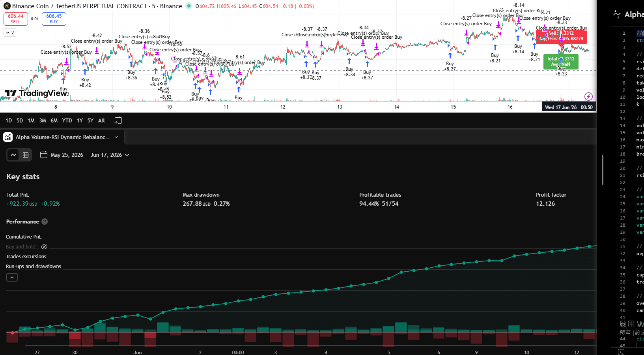Click the Buy +8.42 trade marker label
This screenshot has height=355, width=644.
point(85,83)
